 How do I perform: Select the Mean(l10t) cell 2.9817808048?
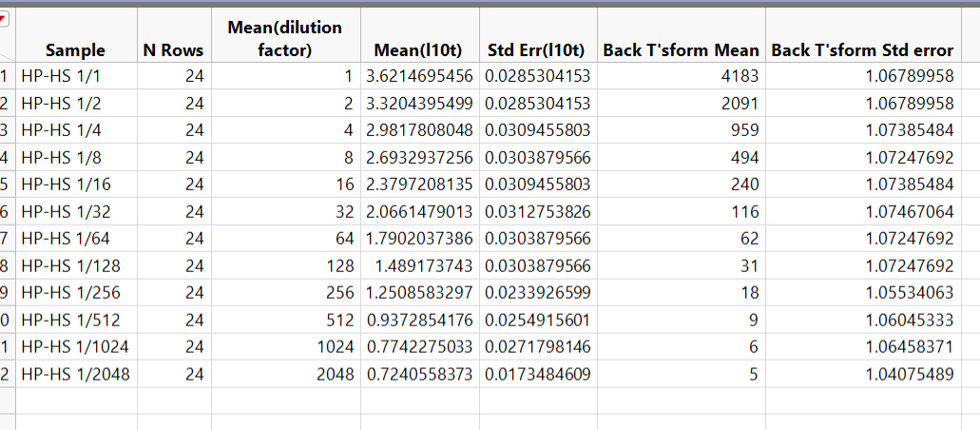[x=419, y=129]
